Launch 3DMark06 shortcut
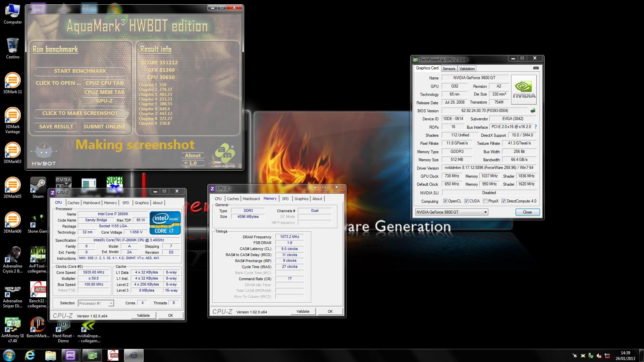The image size is (644, 362). pos(13,223)
